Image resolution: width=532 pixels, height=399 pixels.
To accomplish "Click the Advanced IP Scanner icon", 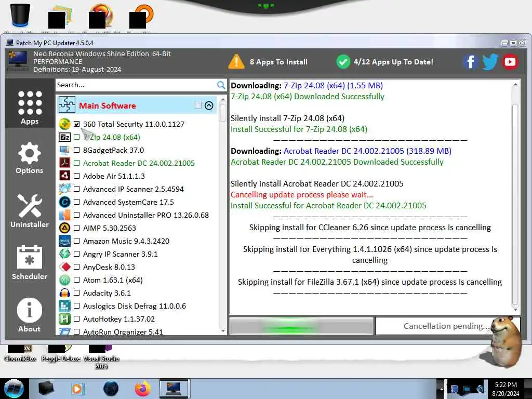I will 64,189.
